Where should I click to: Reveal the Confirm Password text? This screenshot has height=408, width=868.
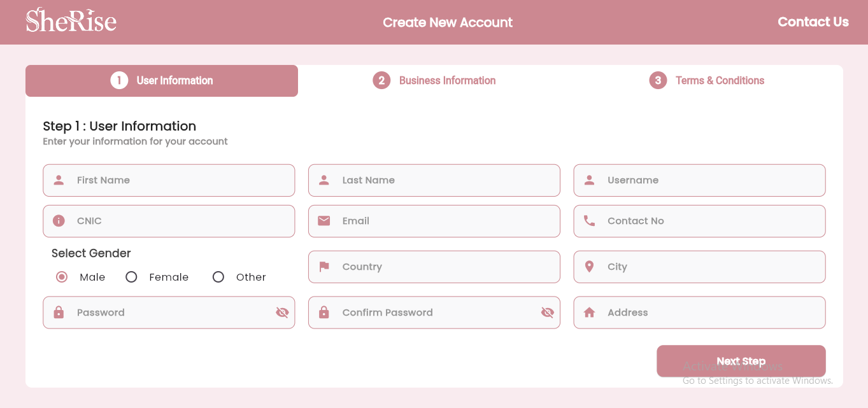(x=547, y=313)
